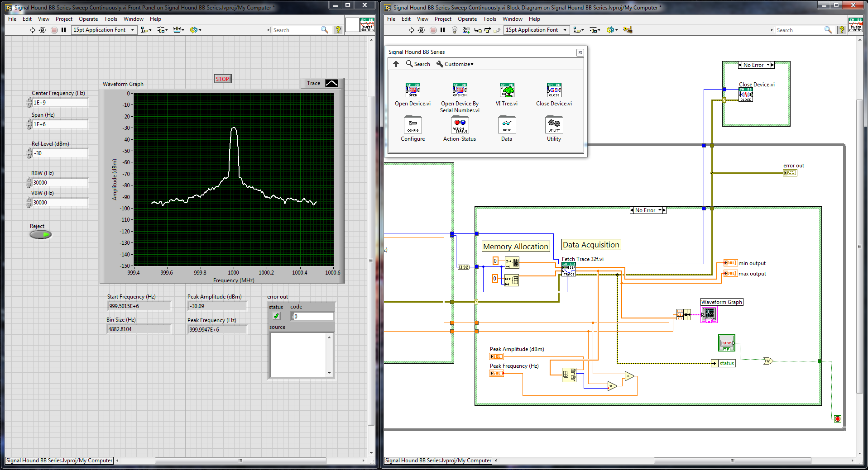Open the Configure subpalette icon
The width and height of the screenshot is (868, 470).
pyautogui.click(x=412, y=125)
